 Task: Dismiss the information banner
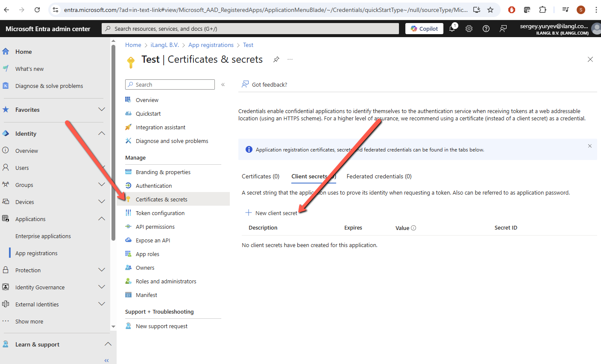point(590,146)
